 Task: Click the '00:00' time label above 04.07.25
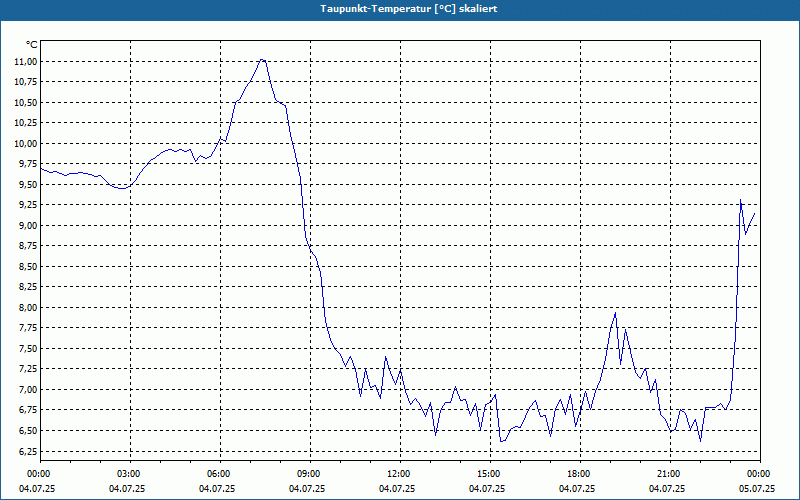(x=37, y=474)
